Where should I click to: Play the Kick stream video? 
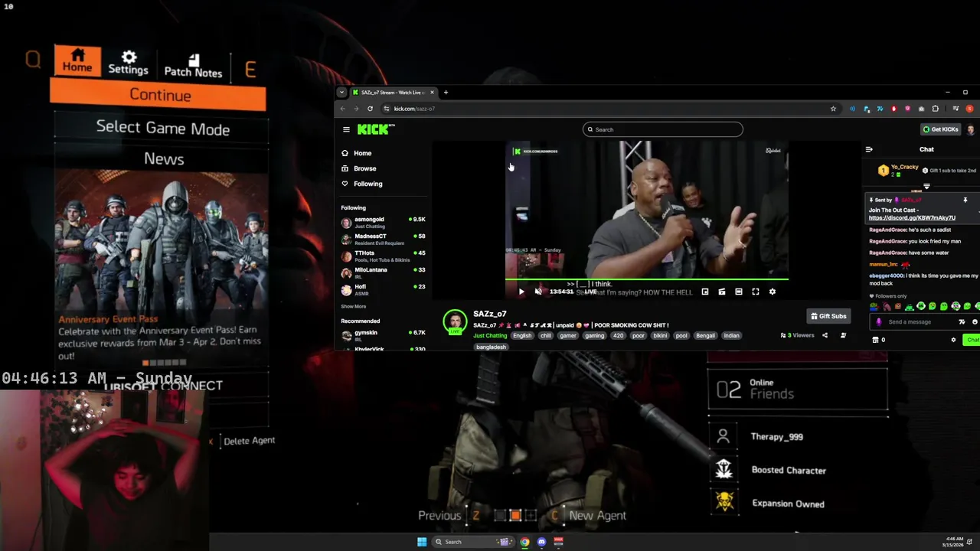(521, 292)
